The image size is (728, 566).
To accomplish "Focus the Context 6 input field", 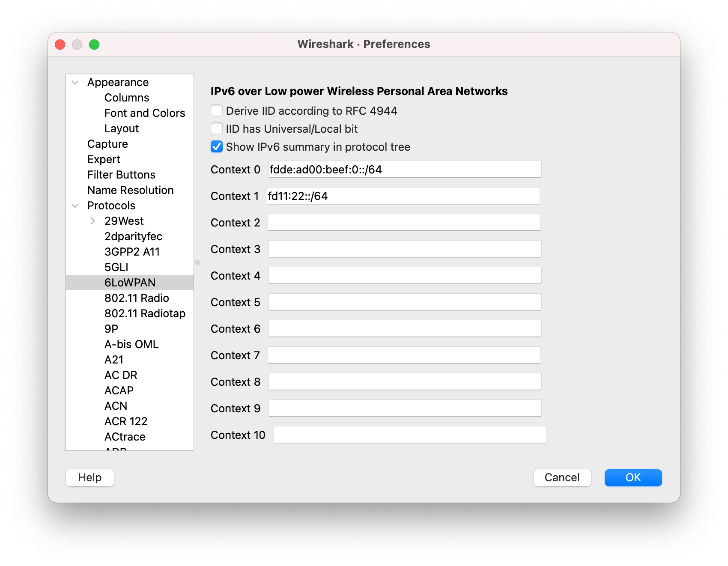I will tap(405, 329).
